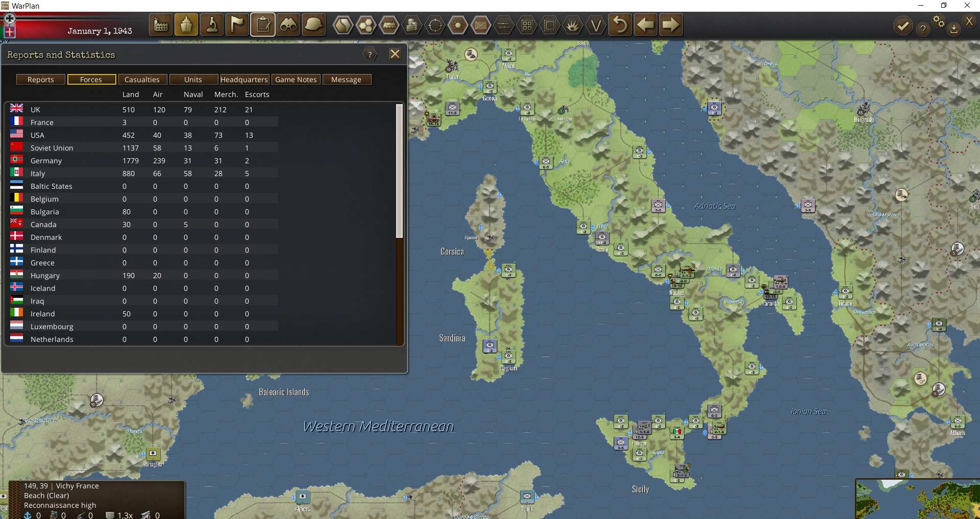Open the diplomacy flag screen
The width and height of the screenshot is (980, 519).
[237, 25]
